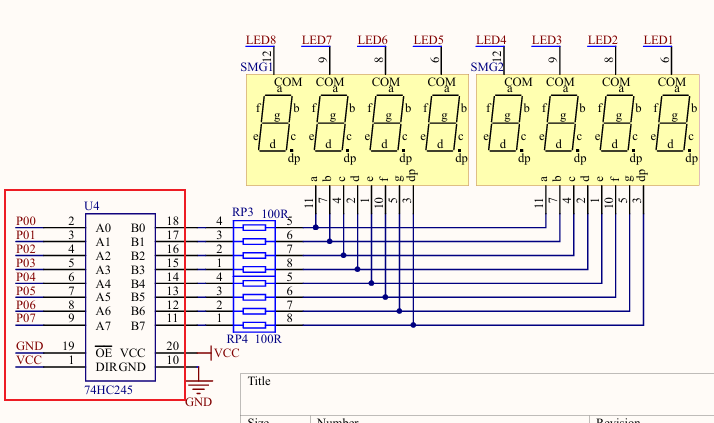Select the 100R value beside RP3
The image size is (714, 423).
tap(275, 214)
